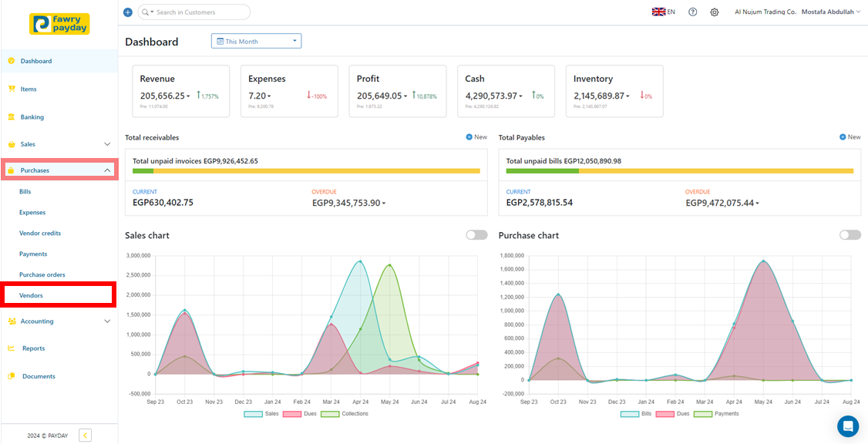This screenshot has height=444, width=868.
Task: Open Vendors under Purchases
Action: [32, 295]
